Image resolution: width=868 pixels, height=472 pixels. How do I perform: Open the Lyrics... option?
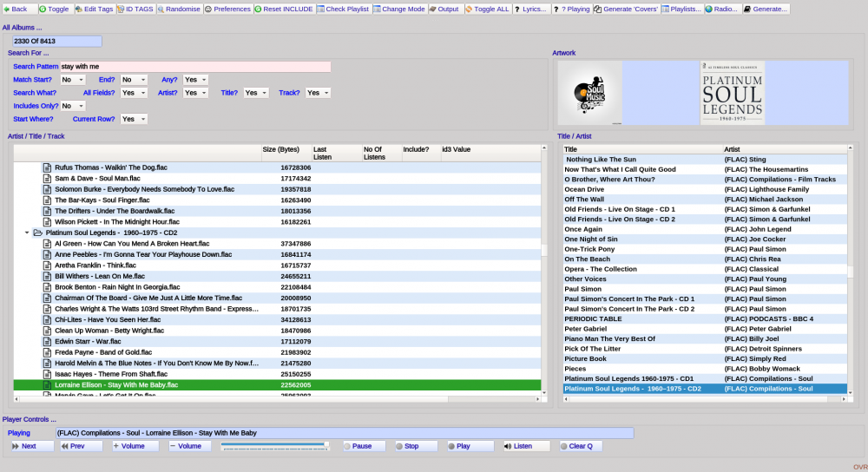tap(531, 9)
